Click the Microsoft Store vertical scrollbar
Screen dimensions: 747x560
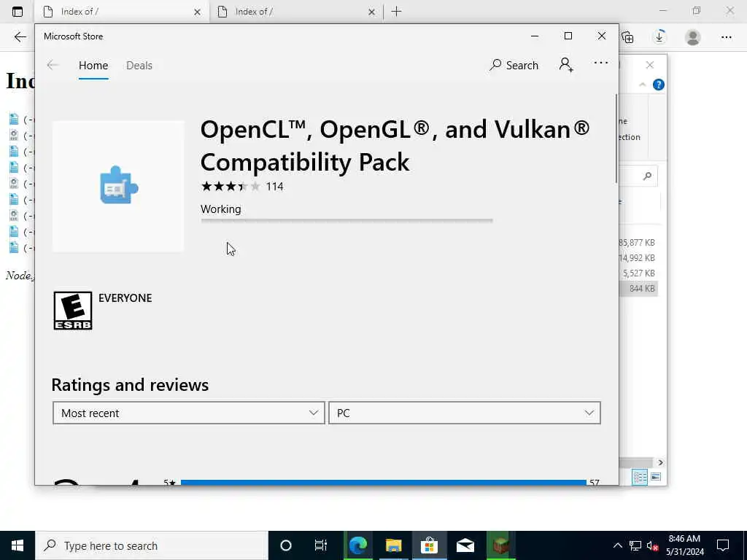point(616,138)
